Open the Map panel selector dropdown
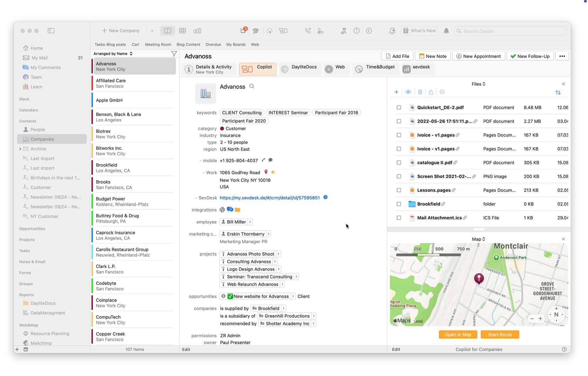This screenshot has width=588, height=376. 478,239
